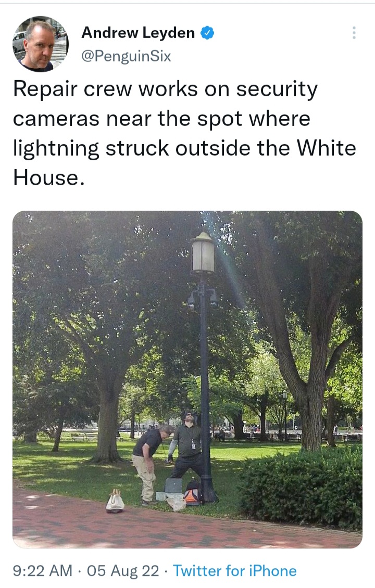Open Andrew Leyden's profile picture
Image resolution: width=375 pixels, height=588 pixels.
pos(41,44)
